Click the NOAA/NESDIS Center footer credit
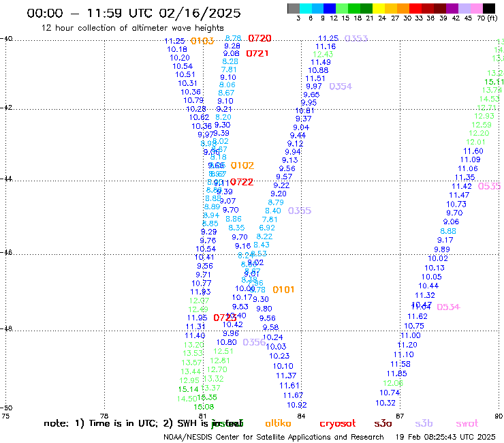Screen dimensions: 504x443 click(274, 437)
